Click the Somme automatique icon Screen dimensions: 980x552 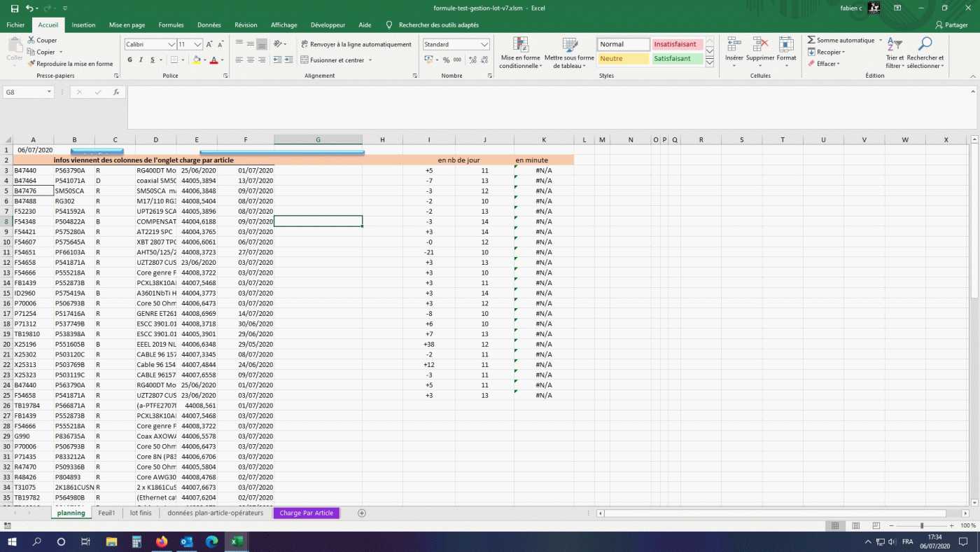(x=811, y=41)
